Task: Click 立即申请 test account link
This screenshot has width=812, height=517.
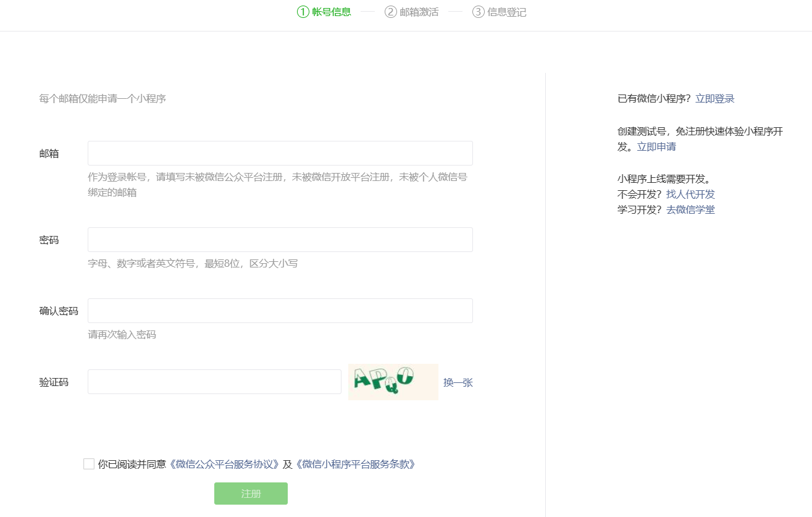Action: click(x=656, y=146)
